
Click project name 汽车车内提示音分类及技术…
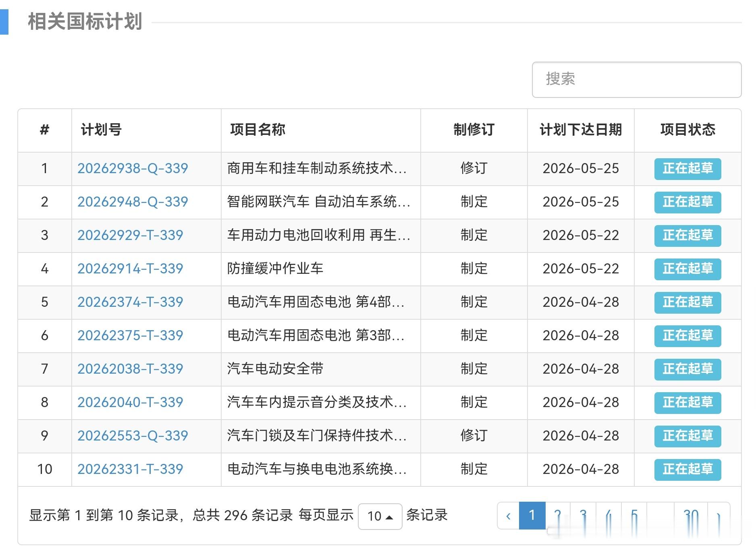click(317, 402)
